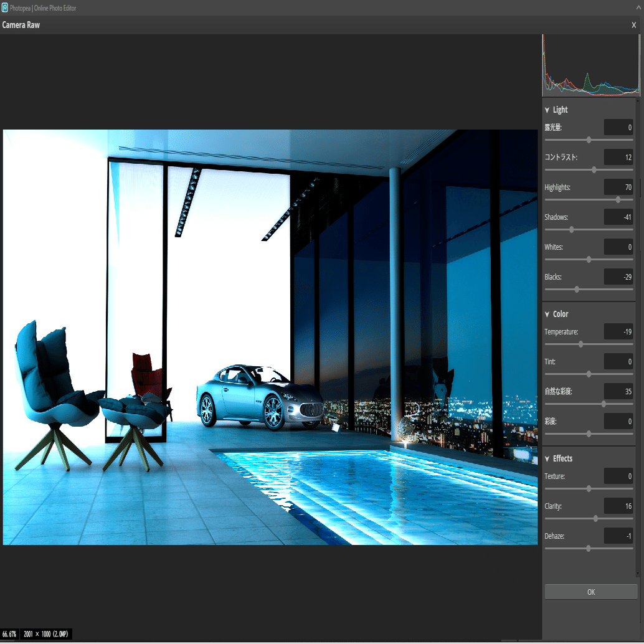
Task: Click the Texture value field
Action: (x=618, y=476)
